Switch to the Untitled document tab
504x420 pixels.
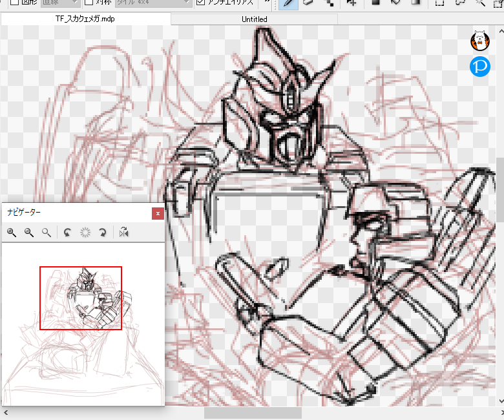tap(254, 19)
